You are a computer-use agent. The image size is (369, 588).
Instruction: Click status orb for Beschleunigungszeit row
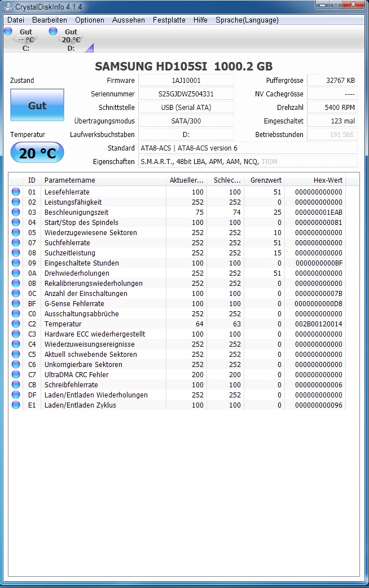click(x=16, y=212)
